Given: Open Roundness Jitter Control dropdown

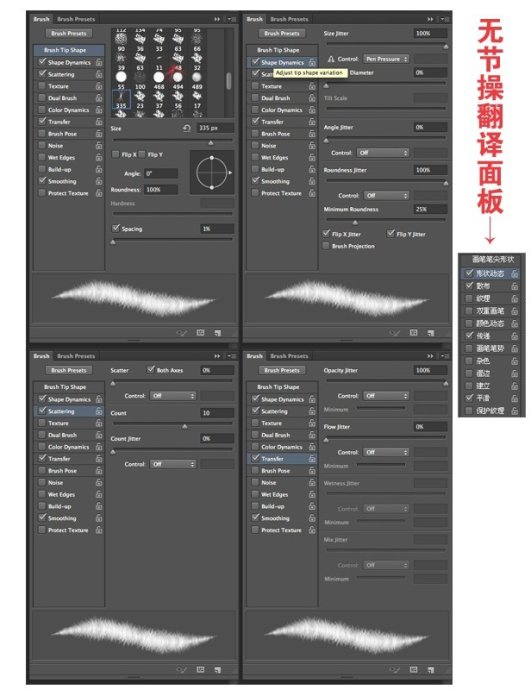Looking at the screenshot, I should pyautogui.click(x=386, y=195).
